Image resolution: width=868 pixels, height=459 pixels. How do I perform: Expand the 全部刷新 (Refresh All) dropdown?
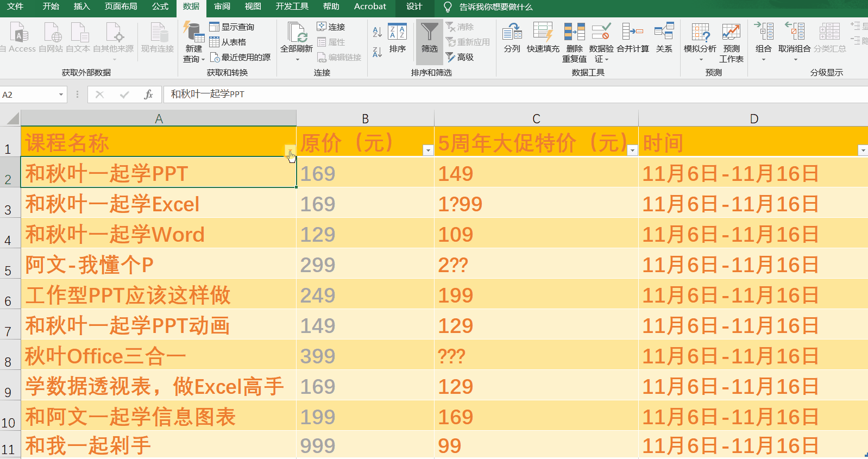point(297,59)
